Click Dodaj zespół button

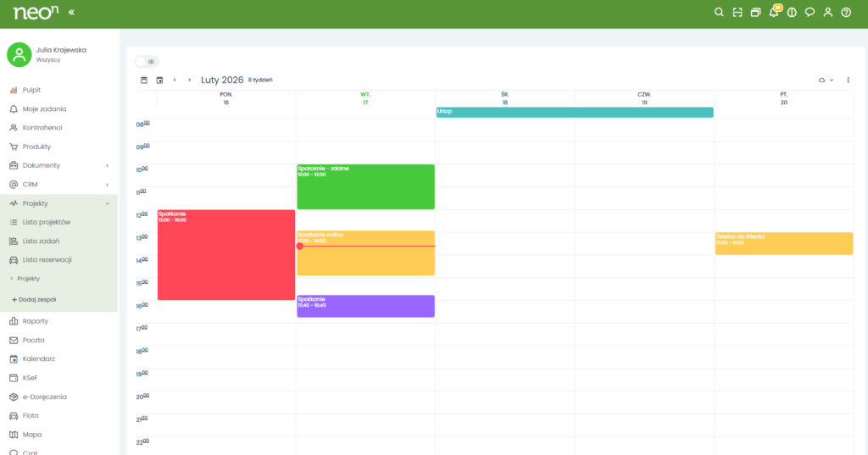(34, 299)
